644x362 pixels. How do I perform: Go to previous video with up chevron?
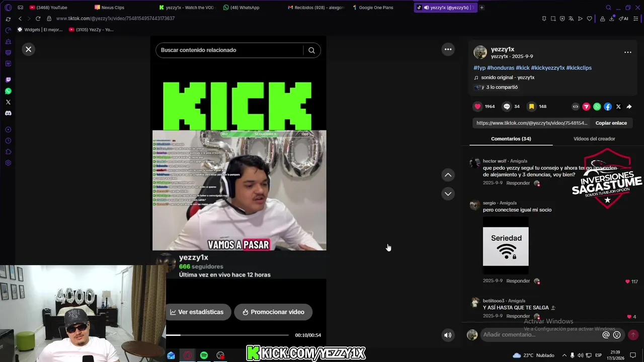pyautogui.click(x=448, y=175)
